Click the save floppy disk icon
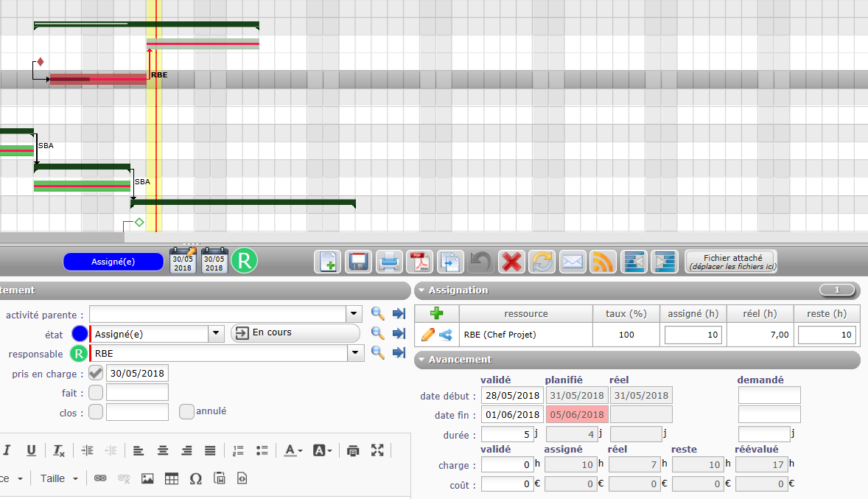The width and height of the screenshot is (868, 499). pyautogui.click(x=358, y=262)
